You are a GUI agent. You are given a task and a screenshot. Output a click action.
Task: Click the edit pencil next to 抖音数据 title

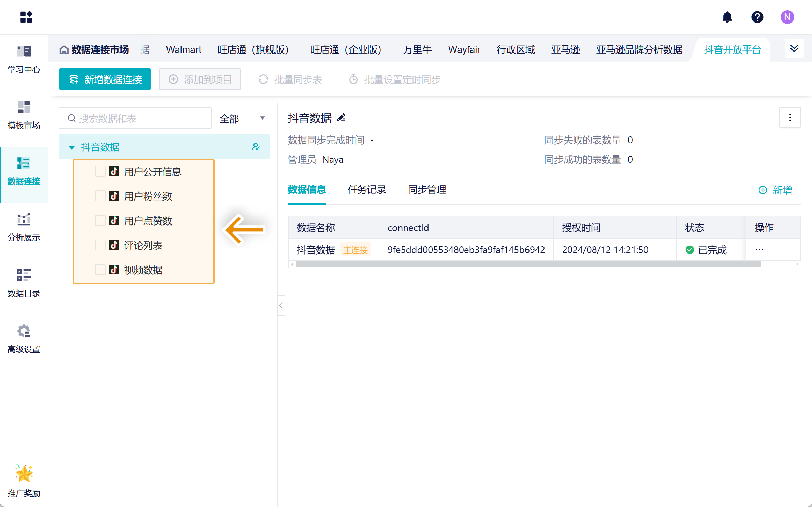coord(341,118)
